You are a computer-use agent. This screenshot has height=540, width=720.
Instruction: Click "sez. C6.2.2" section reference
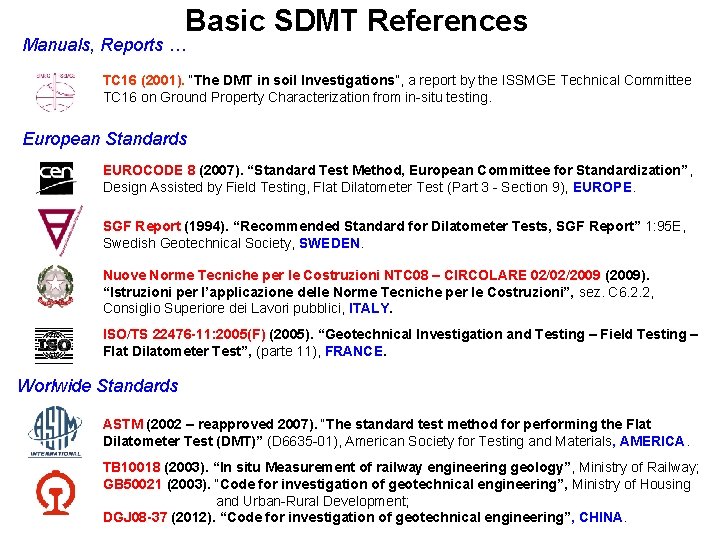coord(615,292)
